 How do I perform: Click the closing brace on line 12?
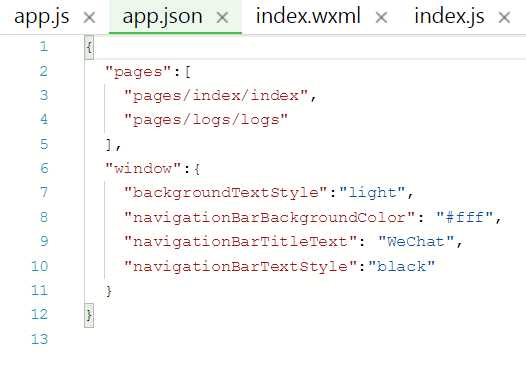click(89, 316)
